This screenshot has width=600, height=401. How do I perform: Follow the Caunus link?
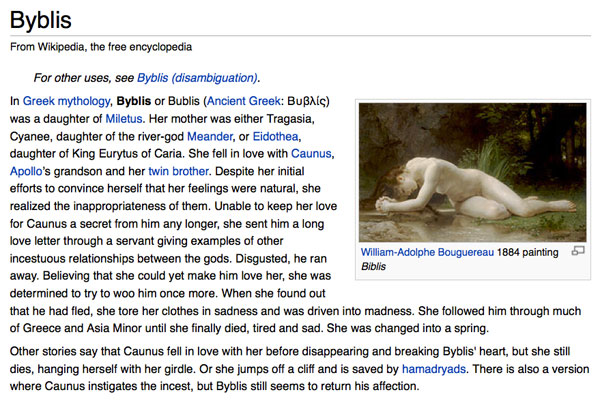coord(311,153)
